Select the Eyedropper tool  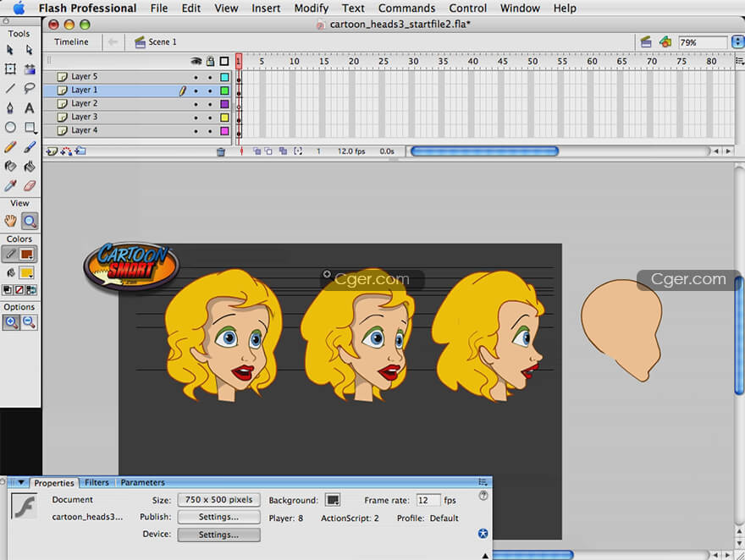tap(10, 185)
